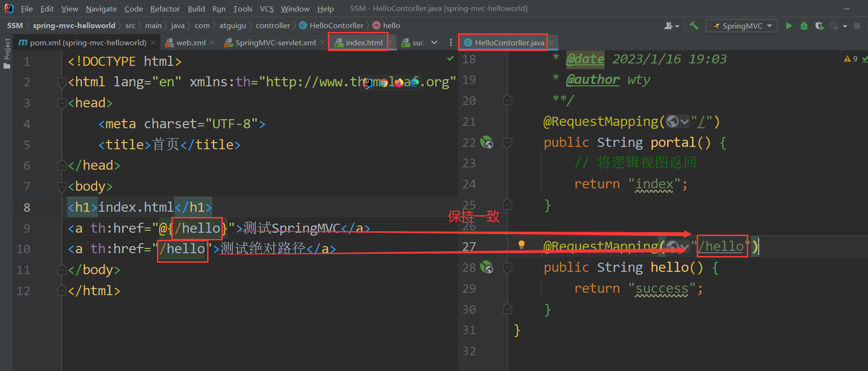868x371 pixels.
Task: Click the controller breadcrumb
Action: click(273, 25)
